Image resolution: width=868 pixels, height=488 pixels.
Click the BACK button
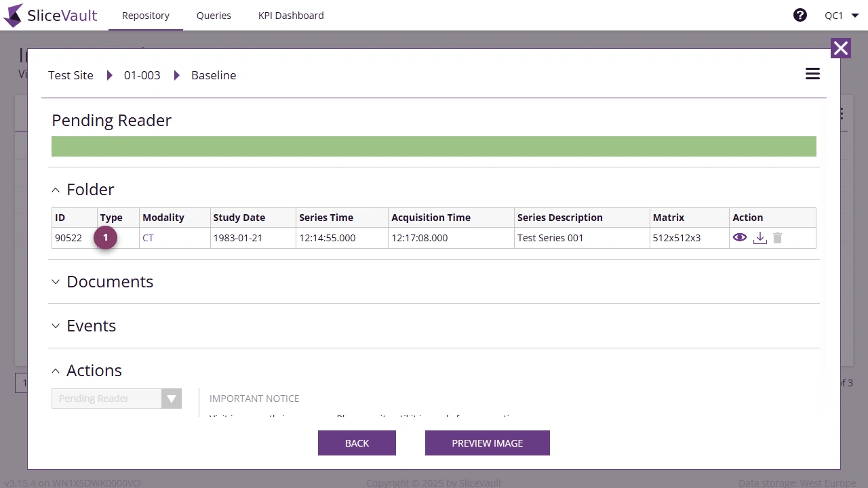(x=357, y=443)
